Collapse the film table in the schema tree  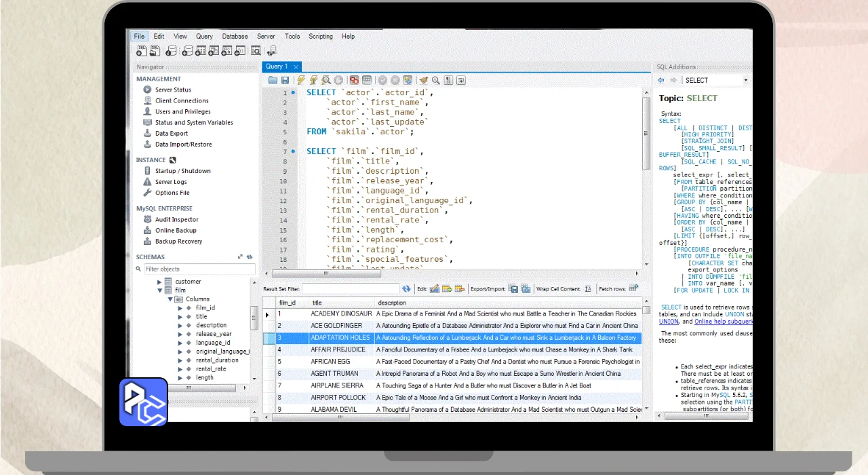(x=161, y=290)
